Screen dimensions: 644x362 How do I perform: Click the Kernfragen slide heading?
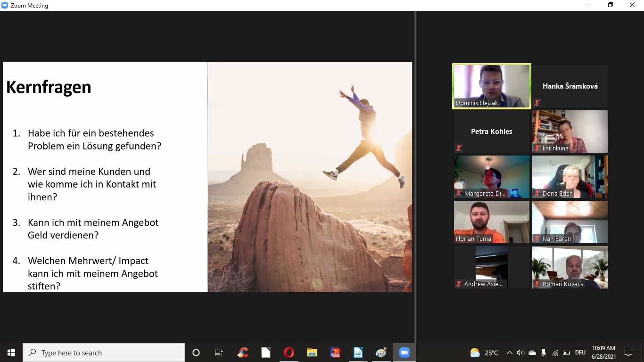[49, 87]
